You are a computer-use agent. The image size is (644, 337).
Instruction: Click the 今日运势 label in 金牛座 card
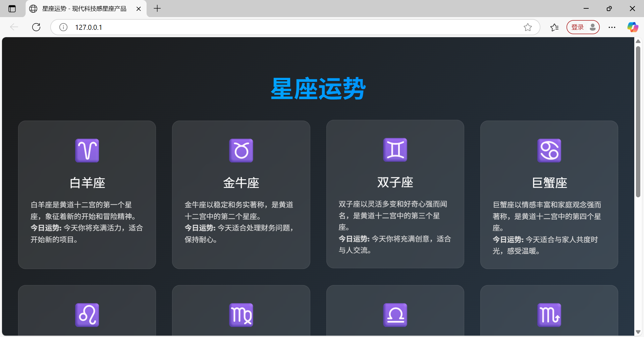click(x=200, y=228)
